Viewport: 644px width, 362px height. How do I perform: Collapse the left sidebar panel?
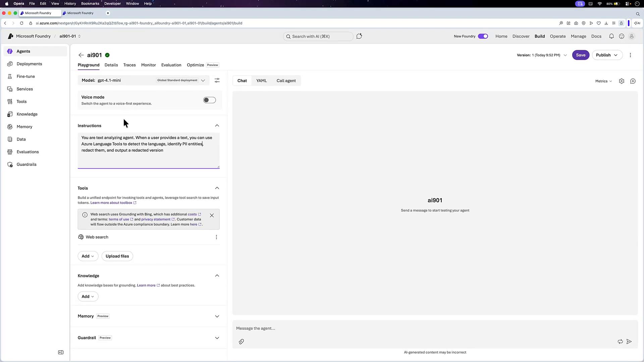point(61,352)
